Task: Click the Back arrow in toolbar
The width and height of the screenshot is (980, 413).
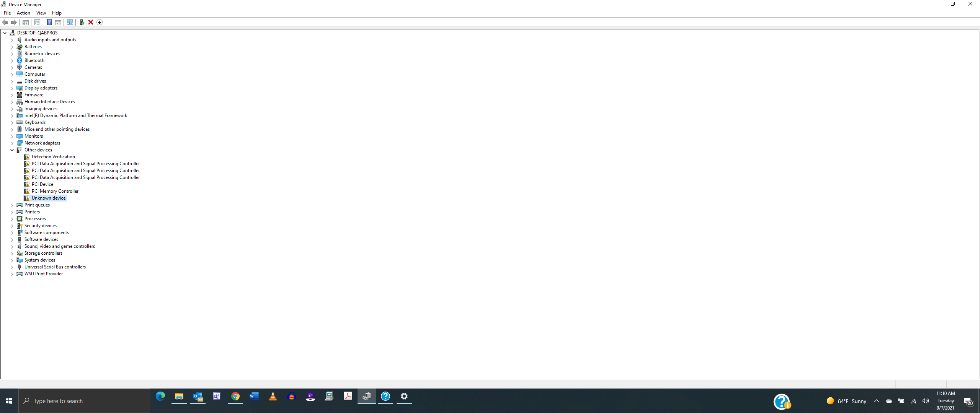Action: pyautogui.click(x=5, y=22)
